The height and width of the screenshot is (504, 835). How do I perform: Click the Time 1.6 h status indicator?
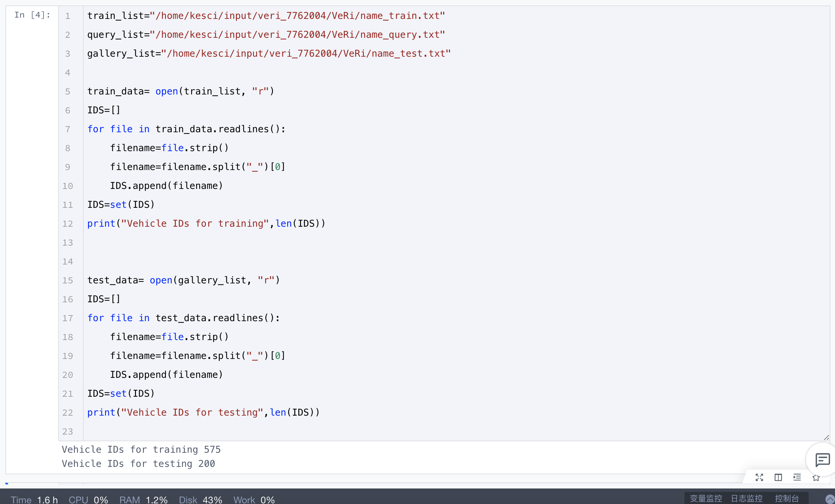click(x=34, y=500)
